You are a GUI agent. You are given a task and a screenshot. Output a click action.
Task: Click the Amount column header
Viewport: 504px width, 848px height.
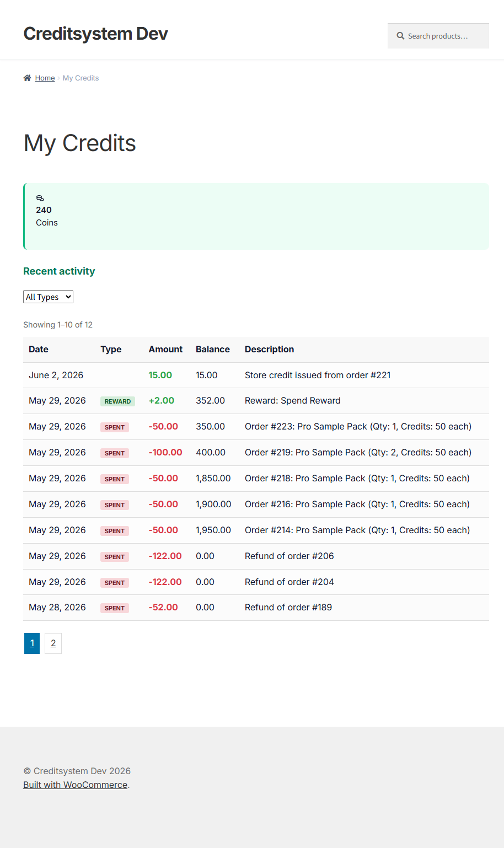[x=165, y=349]
